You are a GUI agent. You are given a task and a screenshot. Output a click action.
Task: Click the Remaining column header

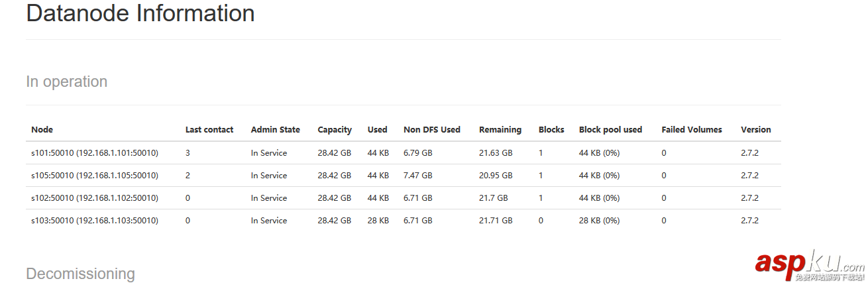[500, 130]
